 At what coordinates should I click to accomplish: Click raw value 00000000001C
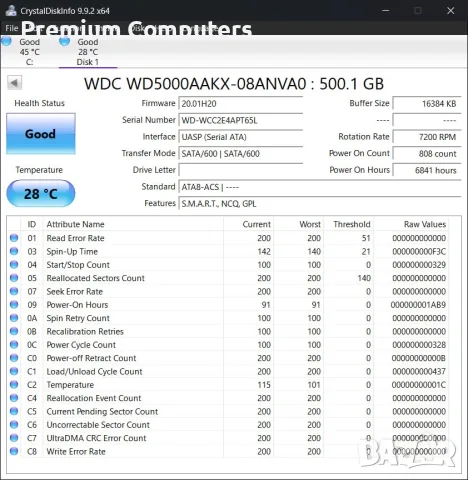(419, 385)
